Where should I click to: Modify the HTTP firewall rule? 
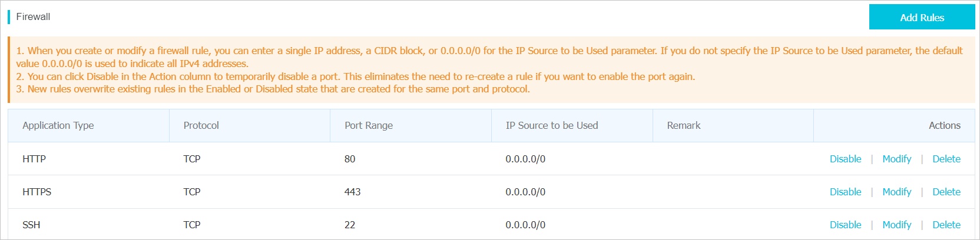896,159
